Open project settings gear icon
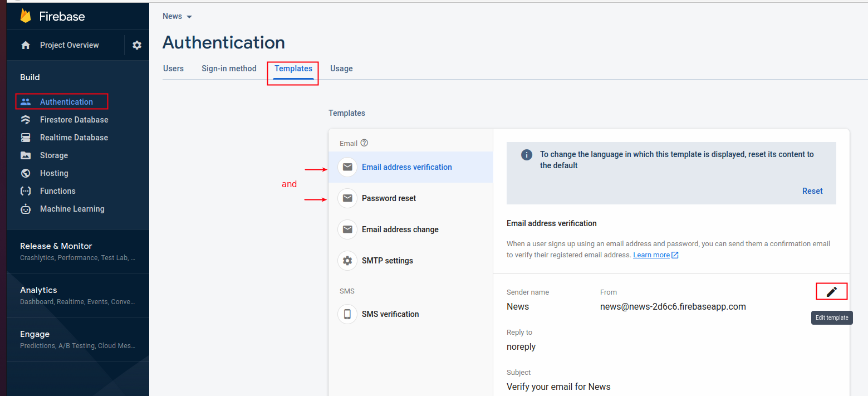 coord(137,45)
